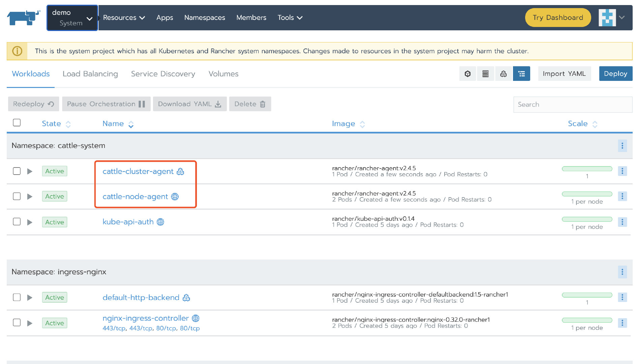634x364 pixels.
Task: Expand the Resources menu
Action: 124,18
